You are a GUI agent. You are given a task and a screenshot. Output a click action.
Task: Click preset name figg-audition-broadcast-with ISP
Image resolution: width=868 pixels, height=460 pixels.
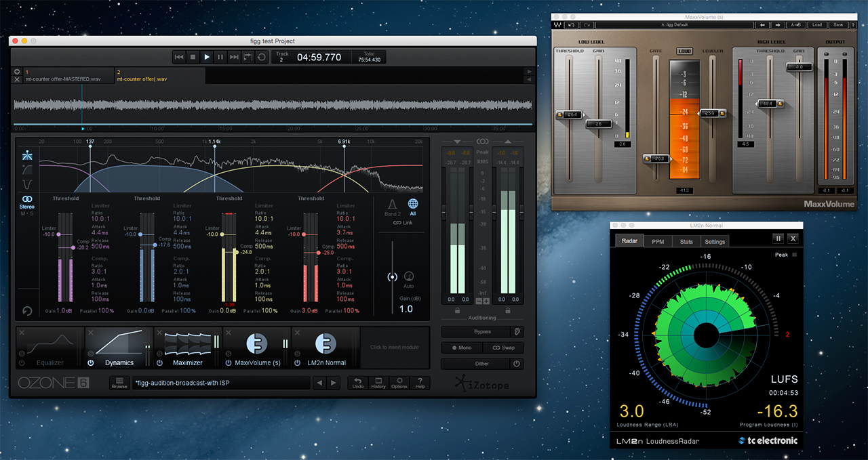point(191,383)
